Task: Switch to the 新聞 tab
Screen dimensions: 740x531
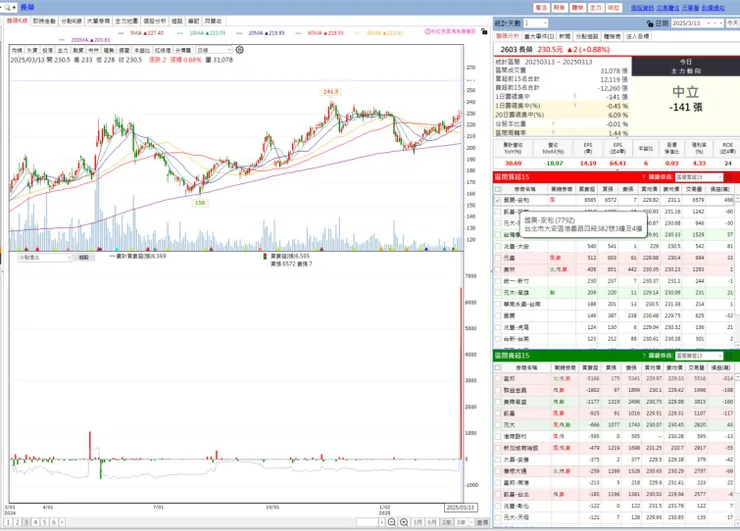Action: (564, 36)
